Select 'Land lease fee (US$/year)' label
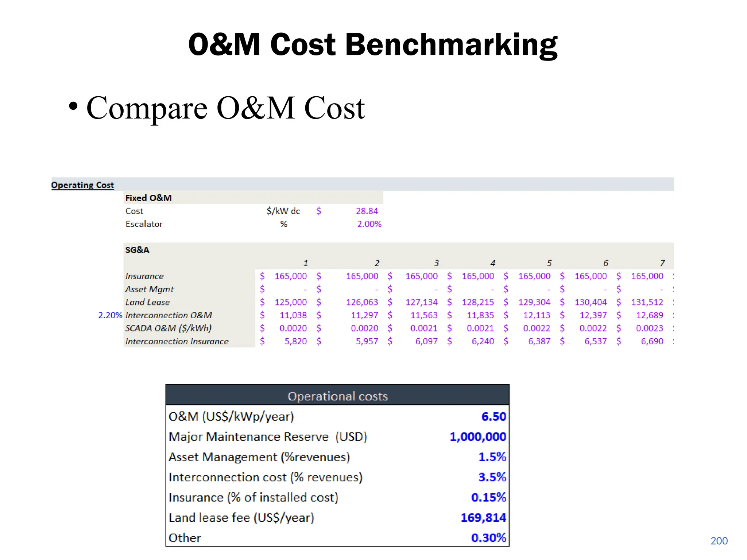This screenshot has height=560, width=747. pos(241,518)
